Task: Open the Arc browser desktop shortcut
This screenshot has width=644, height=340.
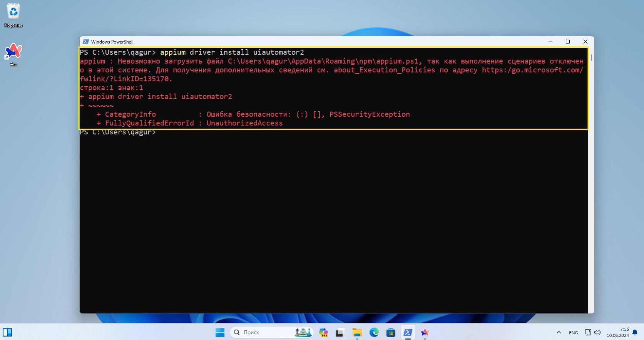Action: click(13, 55)
